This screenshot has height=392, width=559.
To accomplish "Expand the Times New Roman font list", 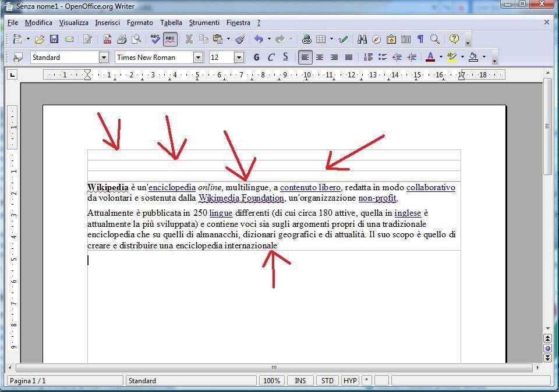I will (198, 57).
